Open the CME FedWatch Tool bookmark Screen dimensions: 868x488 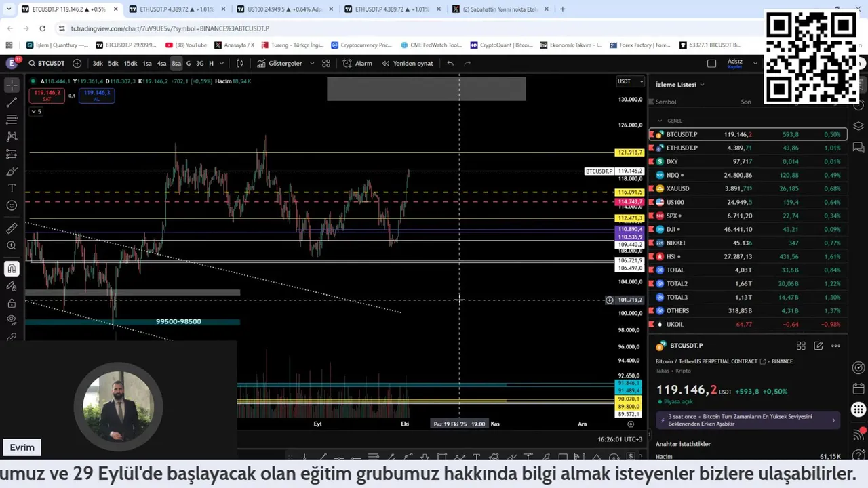coord(431,45)
